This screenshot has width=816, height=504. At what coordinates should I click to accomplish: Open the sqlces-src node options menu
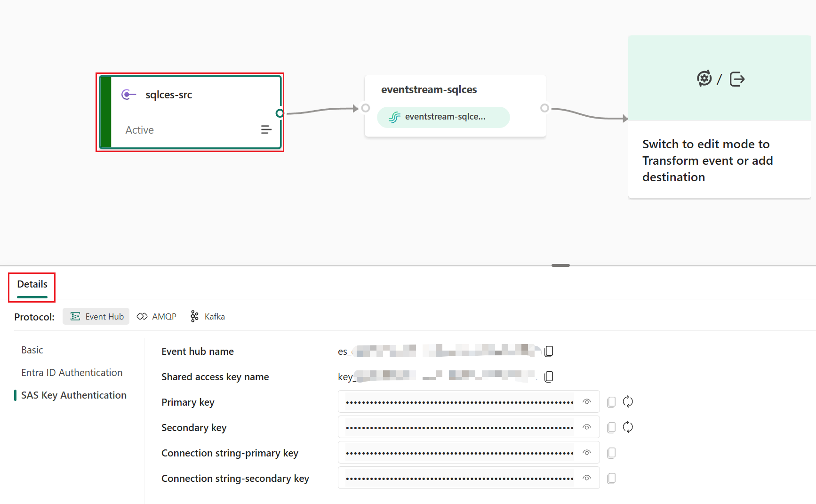(266, 129)
